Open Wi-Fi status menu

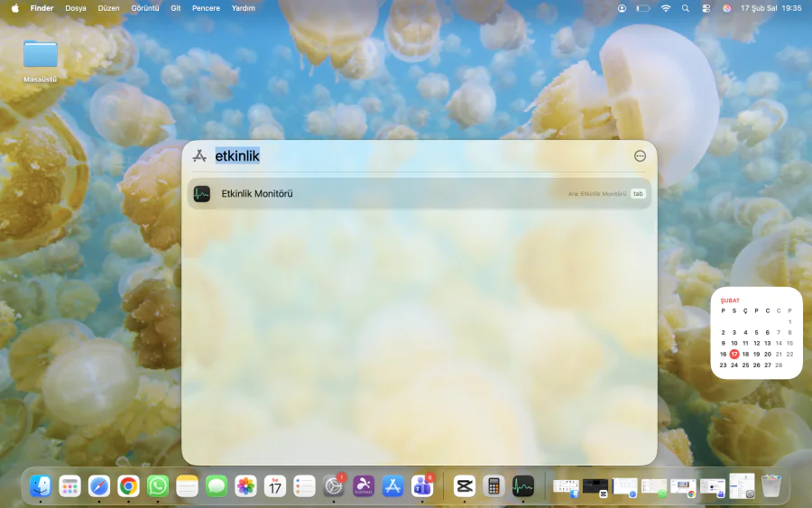[x=666, y=8]
